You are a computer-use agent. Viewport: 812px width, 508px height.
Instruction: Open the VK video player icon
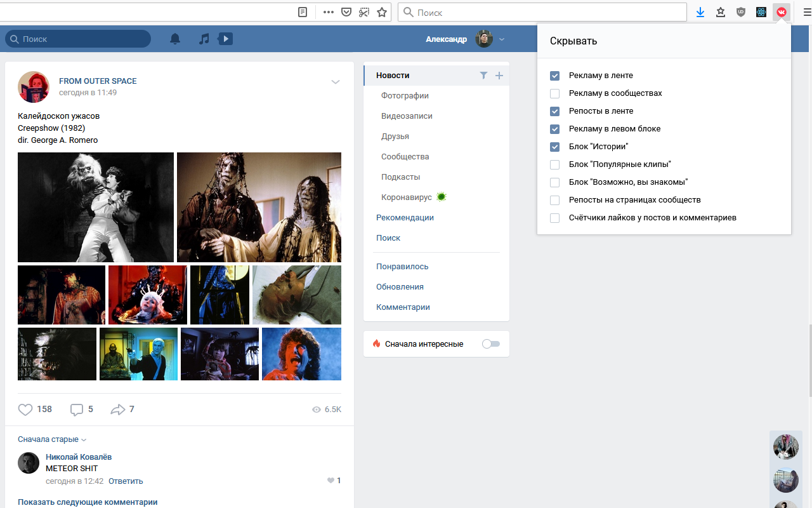225,39
